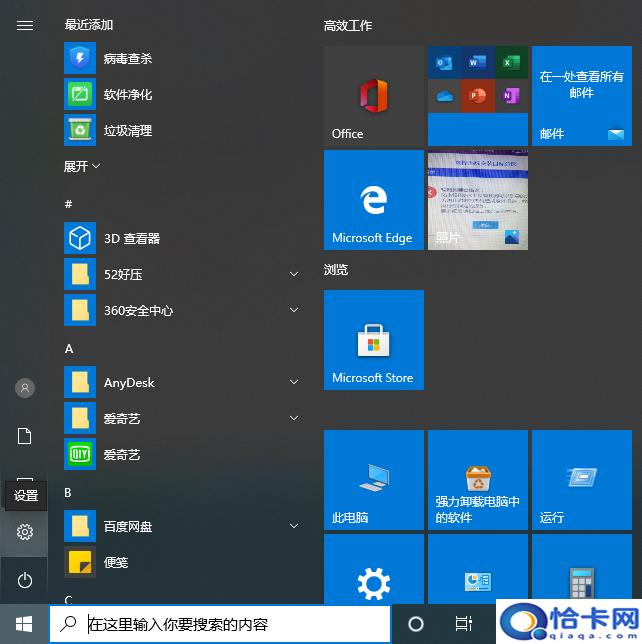Click 展开 to show more recent apps
642x644 pixels.
[x=82, y=166]
